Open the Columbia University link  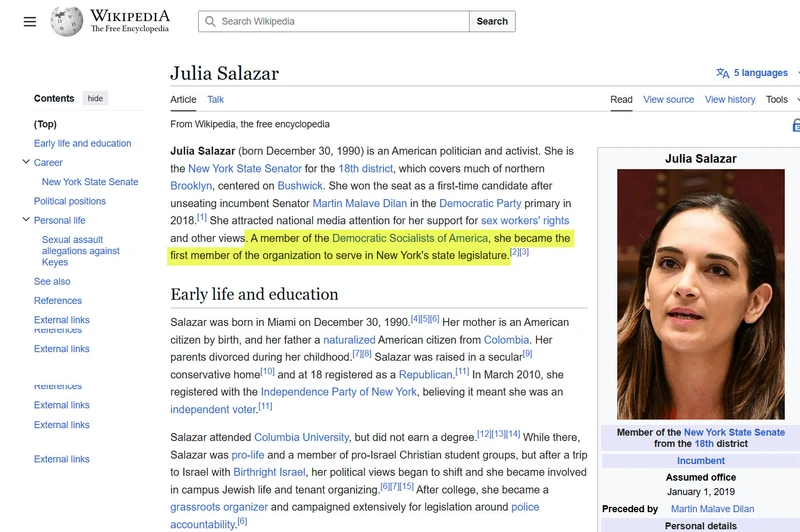click(x=302, y=437)
